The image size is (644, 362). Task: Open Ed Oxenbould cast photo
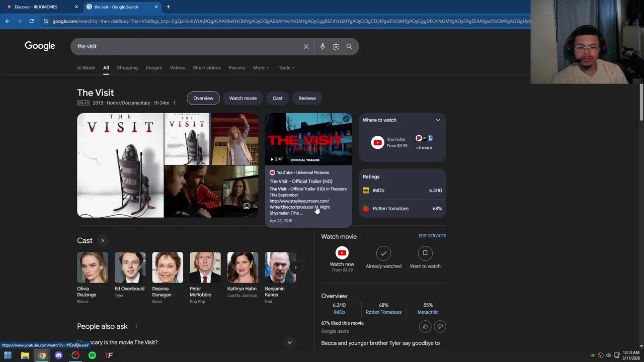point(130,267)
